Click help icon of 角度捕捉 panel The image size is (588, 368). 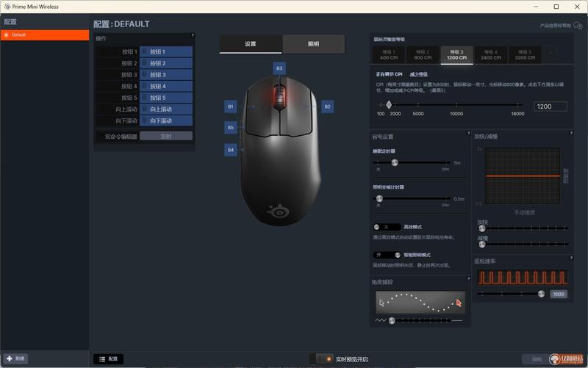pos(468,279)
